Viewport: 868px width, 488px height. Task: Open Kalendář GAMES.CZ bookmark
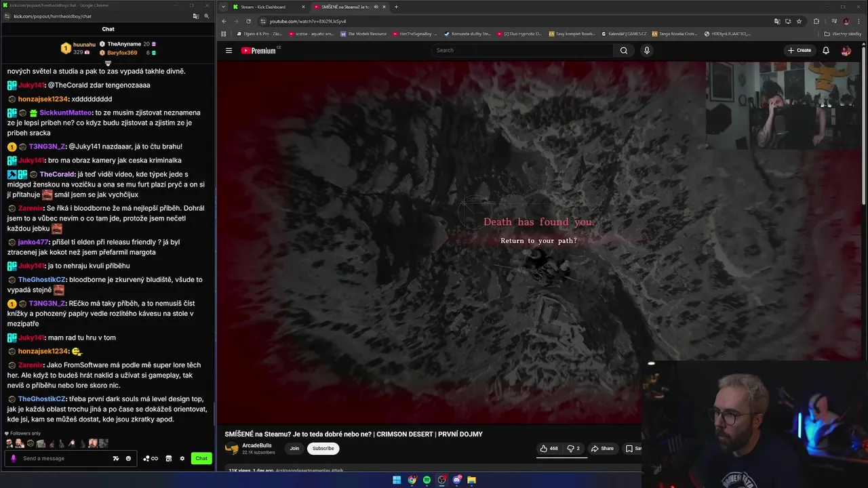[624, 34]
